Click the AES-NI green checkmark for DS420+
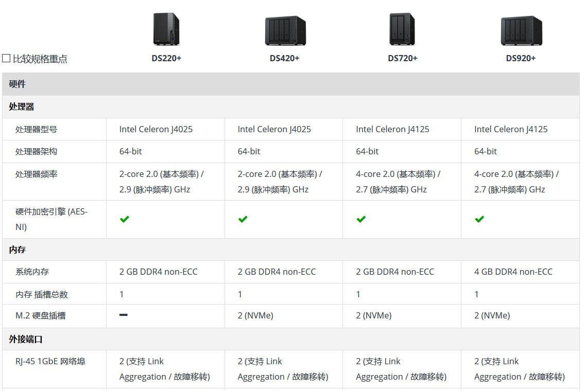Screen dimensions: 585x392 [243, 219]
